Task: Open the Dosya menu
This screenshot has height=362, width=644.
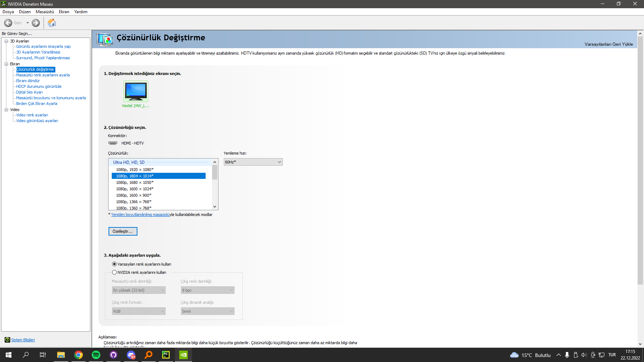Action: (8, 12)
